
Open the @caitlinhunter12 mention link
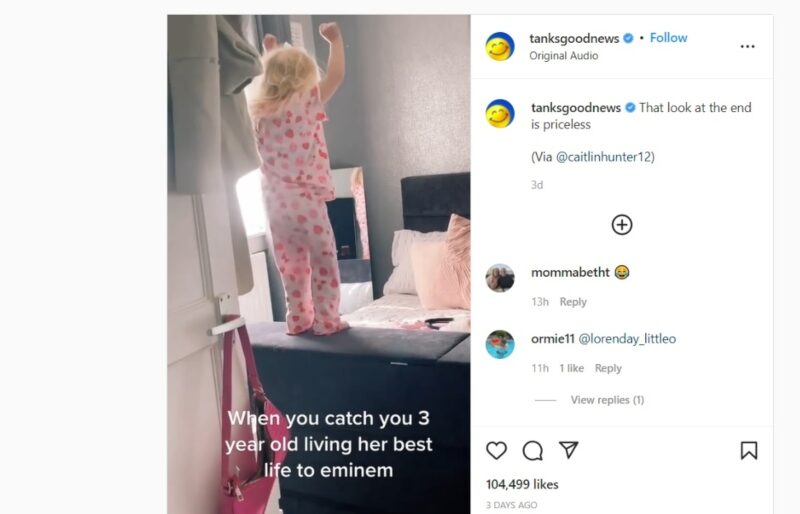tap(605, 157)
